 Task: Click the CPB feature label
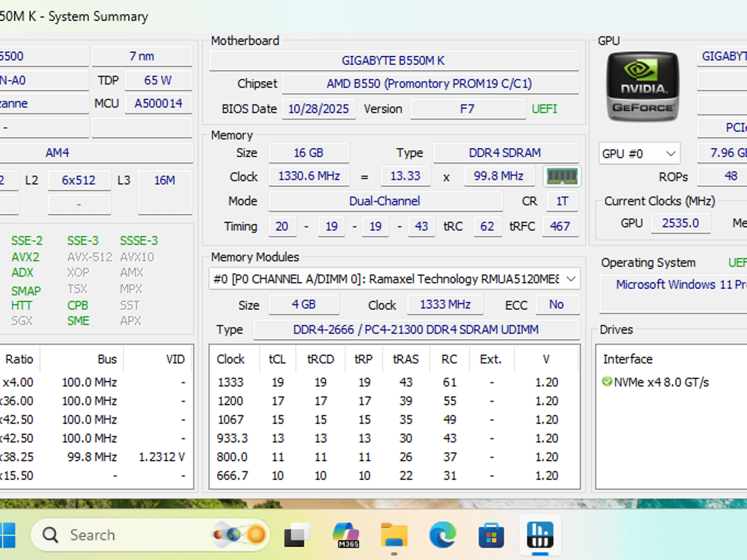(x=78, y=305)
